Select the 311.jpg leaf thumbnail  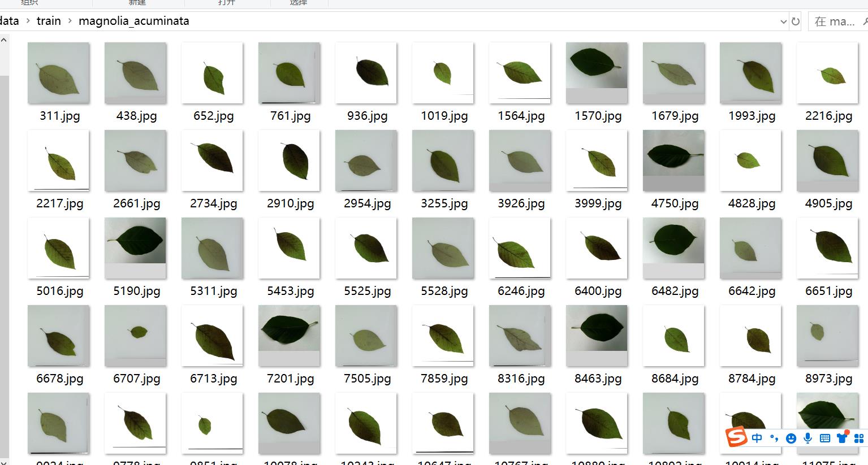[59, 73]
